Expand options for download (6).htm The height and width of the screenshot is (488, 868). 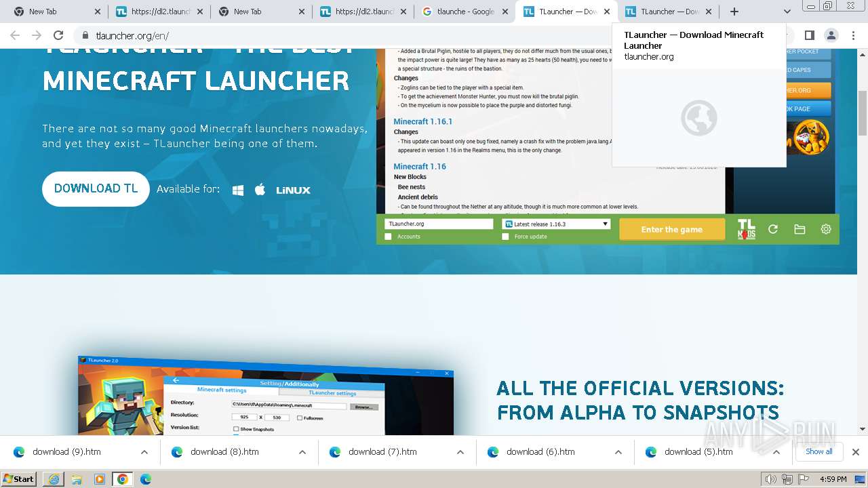point(618,452)
